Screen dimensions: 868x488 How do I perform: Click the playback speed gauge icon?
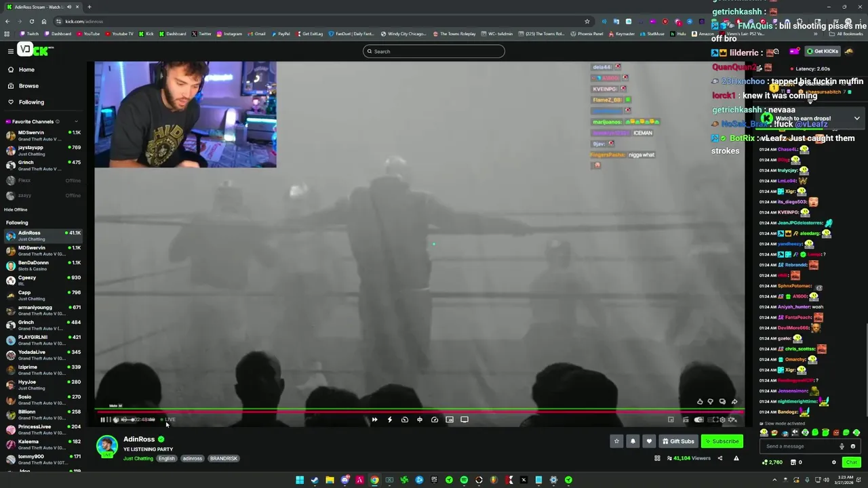tap(435, 420)
